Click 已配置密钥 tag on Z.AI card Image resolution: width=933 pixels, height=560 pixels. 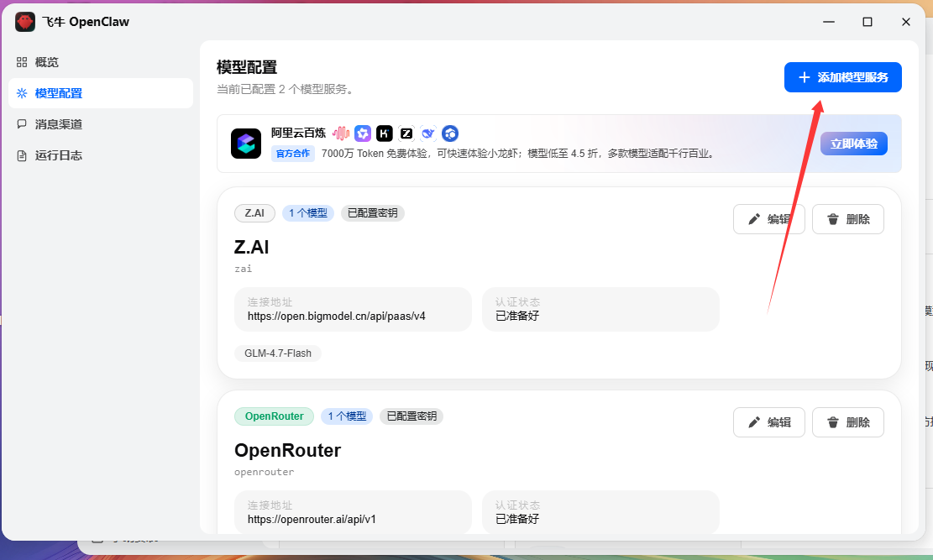pyautogui.click(x=373, y=213)
